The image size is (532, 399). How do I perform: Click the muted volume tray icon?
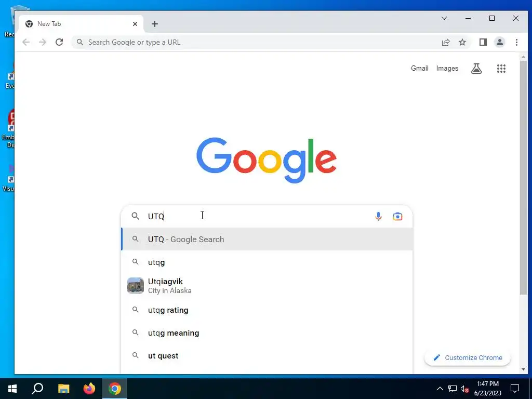click(x=465, y=389)
